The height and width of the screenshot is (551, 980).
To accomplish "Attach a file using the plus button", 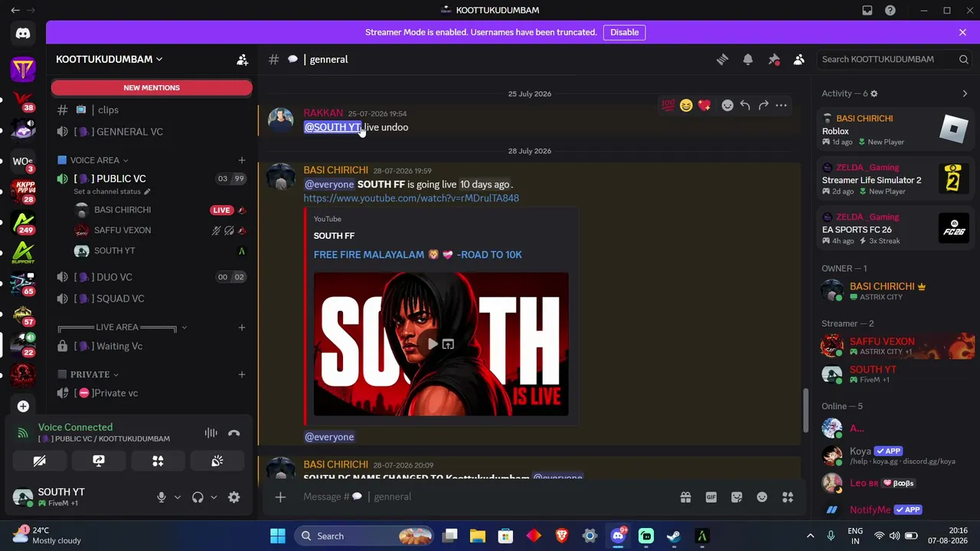I will pos(280,497).
